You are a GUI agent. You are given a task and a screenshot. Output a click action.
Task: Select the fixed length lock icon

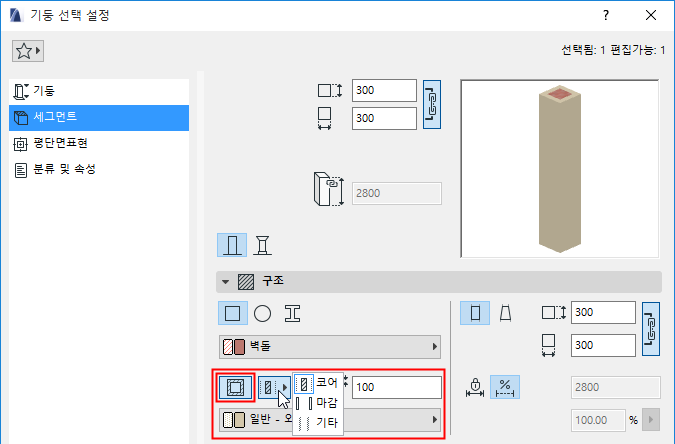click(x=475, y=387)
